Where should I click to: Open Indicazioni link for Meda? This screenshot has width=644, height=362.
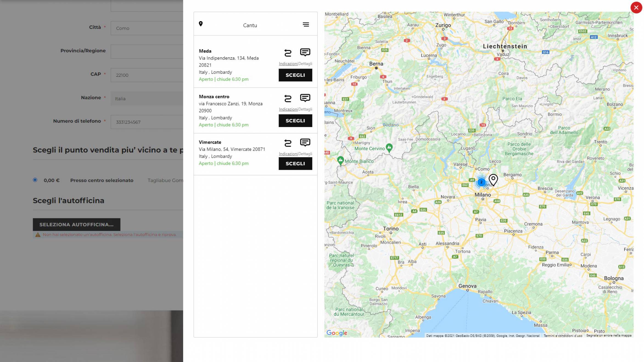[x=288, y=64]
